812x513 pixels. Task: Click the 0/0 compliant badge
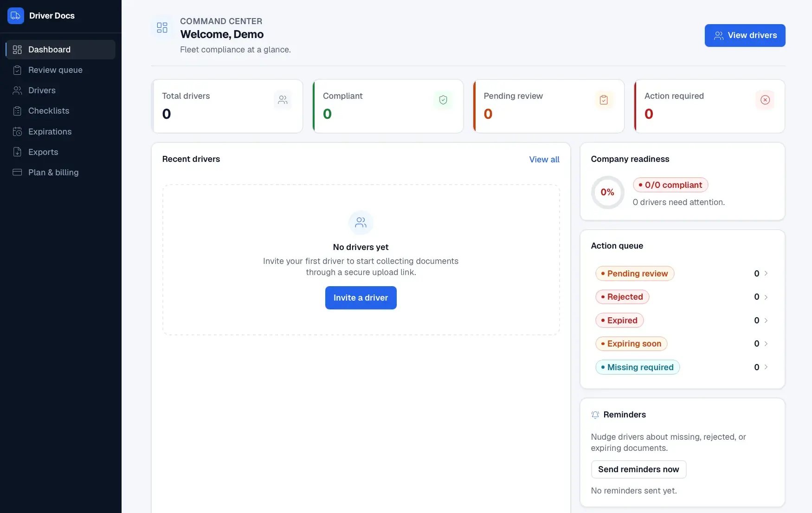[670, 185]
